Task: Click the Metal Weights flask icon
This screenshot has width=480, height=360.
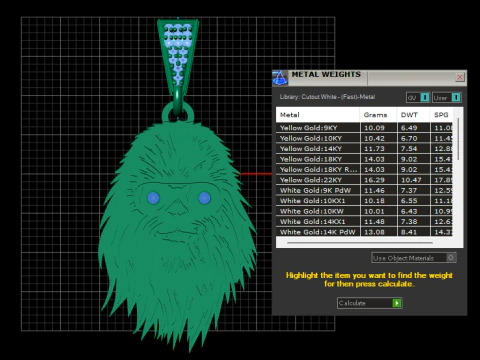Action: pos(280,78)
